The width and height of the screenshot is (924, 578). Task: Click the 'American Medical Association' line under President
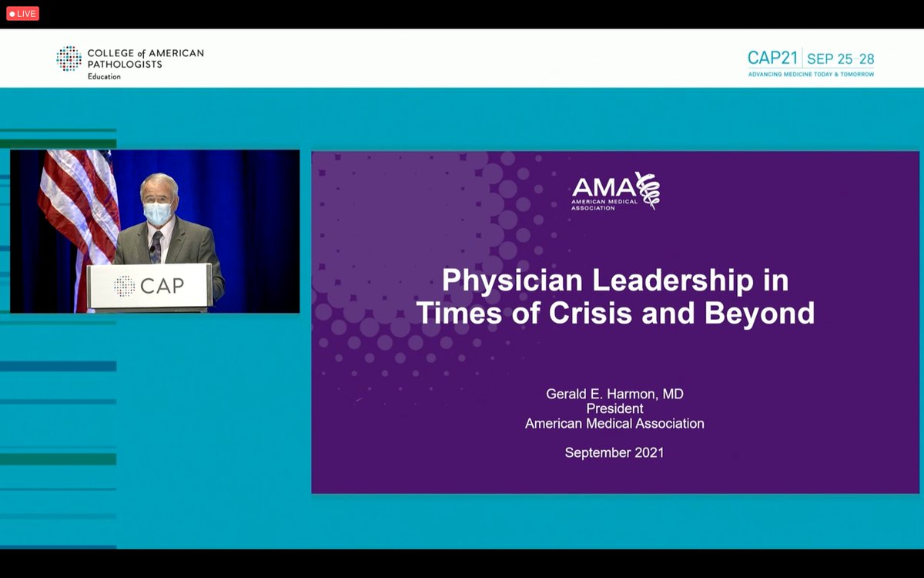coord(614,423)
